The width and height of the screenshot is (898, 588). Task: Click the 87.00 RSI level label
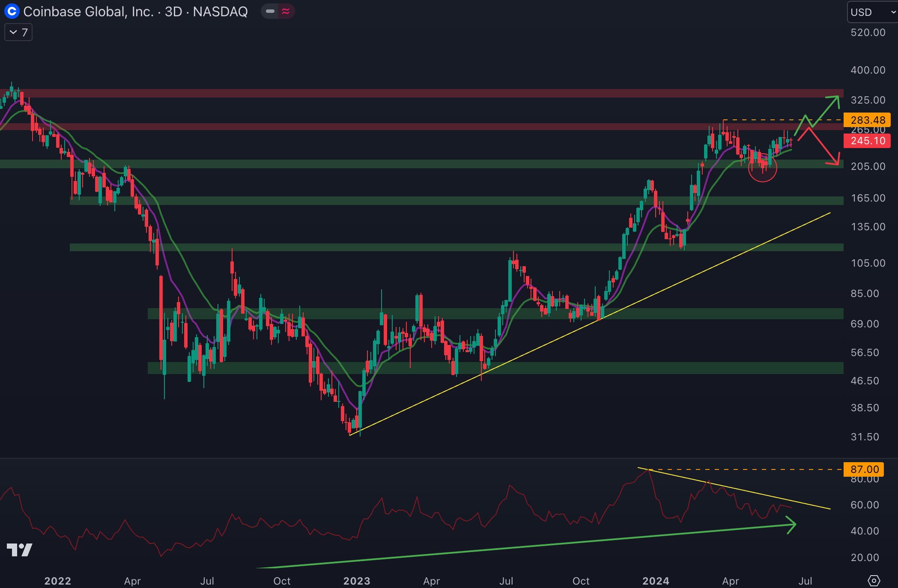pyautogui.click(x=863, y=469)
